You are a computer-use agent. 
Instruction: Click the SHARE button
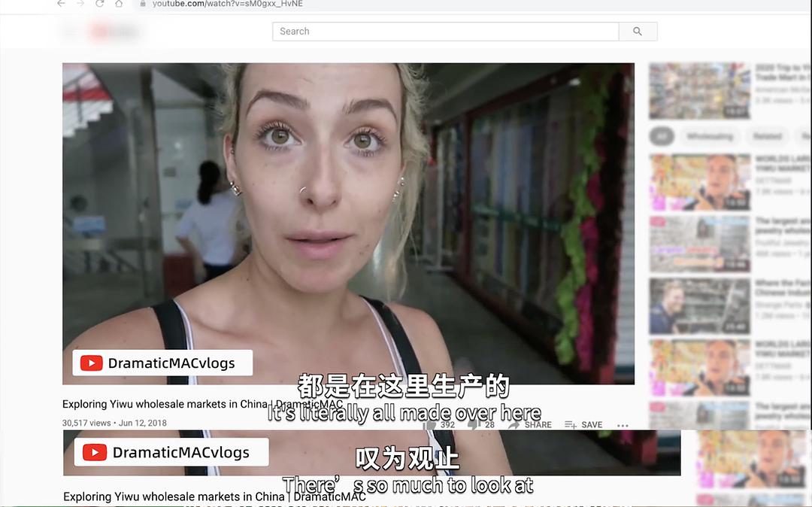tap(530, 424)
